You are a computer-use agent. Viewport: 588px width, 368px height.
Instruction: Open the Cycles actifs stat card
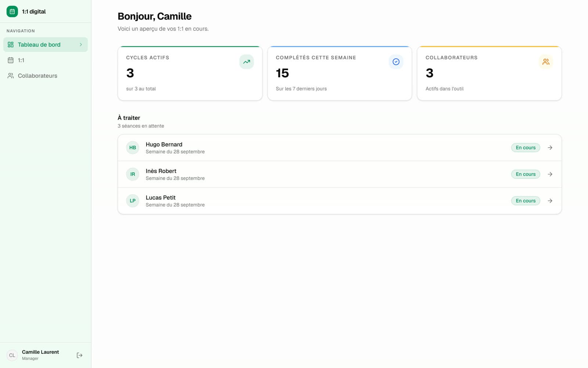[x=190, y=73]
